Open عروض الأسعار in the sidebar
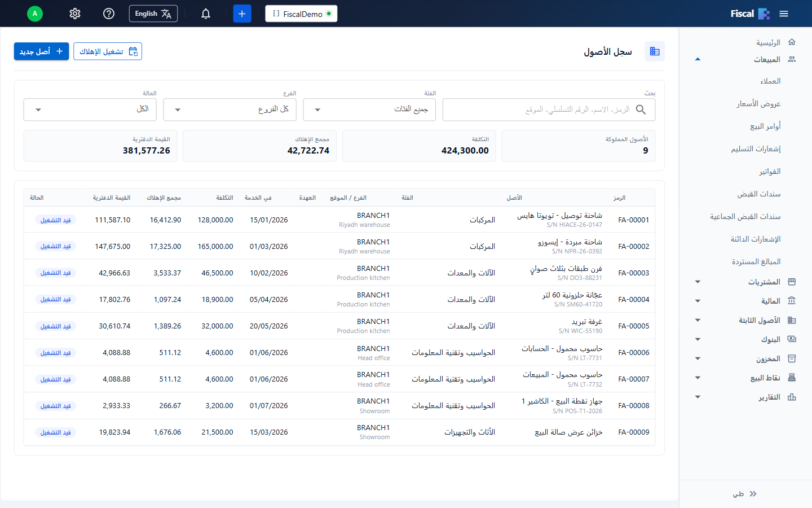Image resolution: width=812 pixels, height=508 pixels. tap(758, 104)
